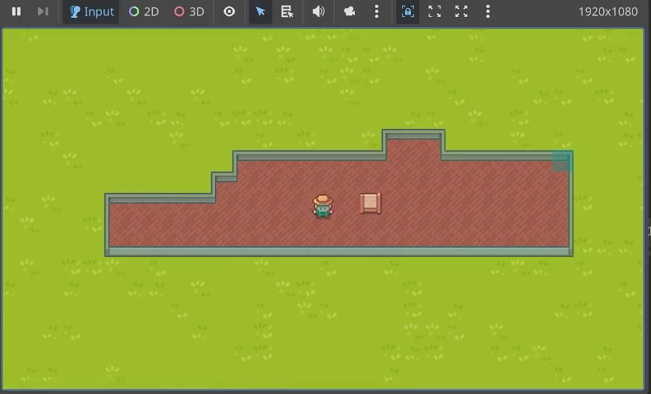Click the next frame step button

[43, 11]
